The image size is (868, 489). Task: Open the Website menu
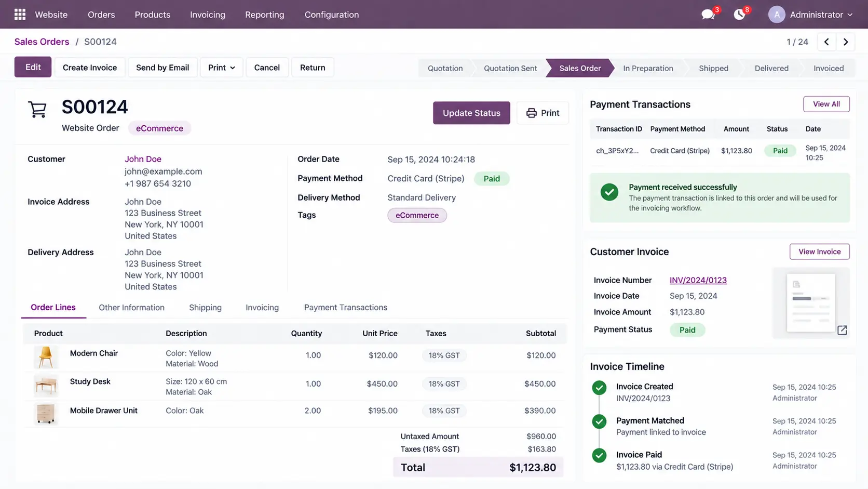point(51,15)
